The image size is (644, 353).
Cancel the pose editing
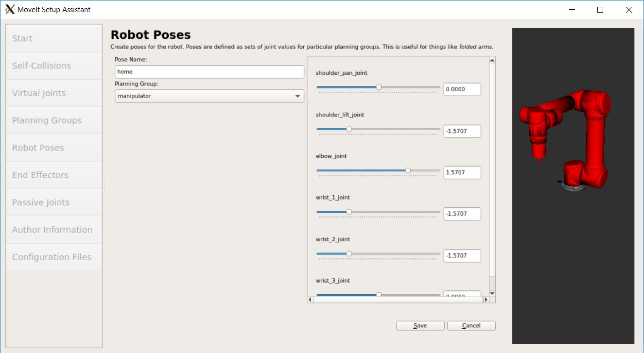click(x=470, y=325)
